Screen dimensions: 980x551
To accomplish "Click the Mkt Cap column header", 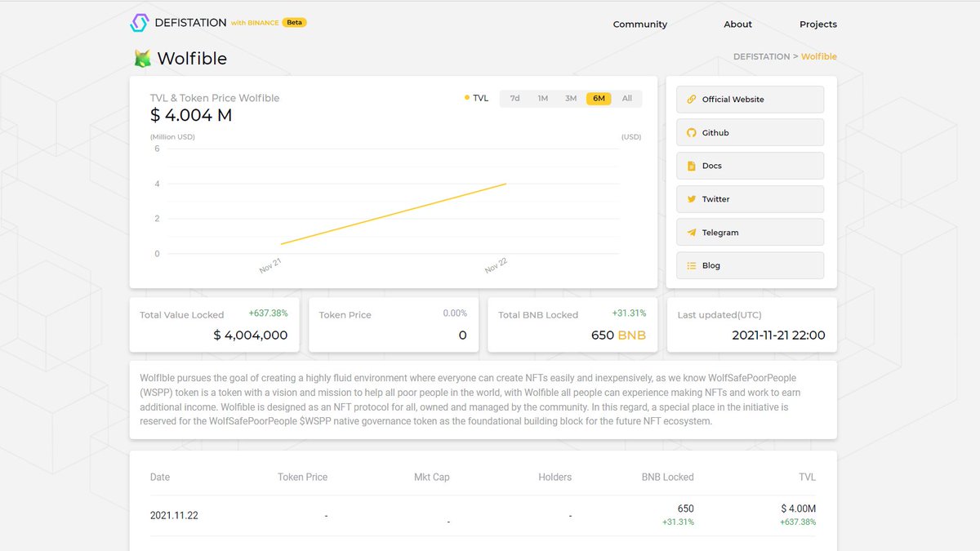I will 431,478.
